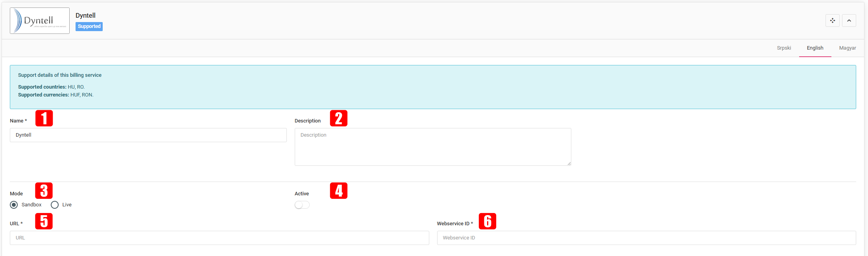868x256 pixels.
Task: Click the Dyntell logo image
Action: (40, 20)
